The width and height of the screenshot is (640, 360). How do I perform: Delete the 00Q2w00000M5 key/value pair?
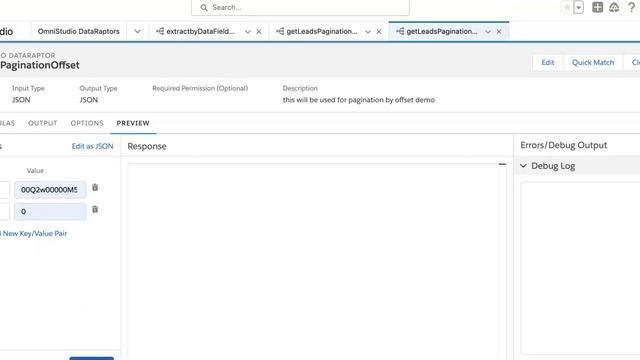coord(95,187)
